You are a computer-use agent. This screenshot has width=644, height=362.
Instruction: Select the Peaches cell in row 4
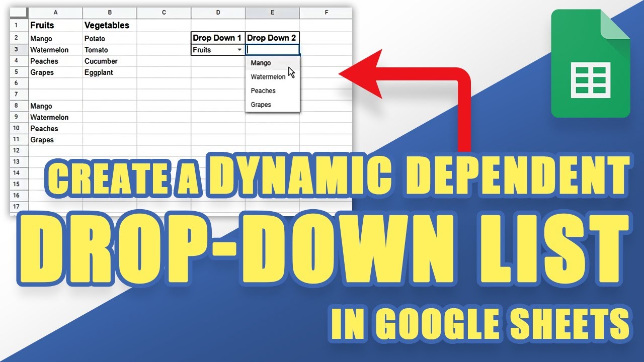[x=55, y=61]
